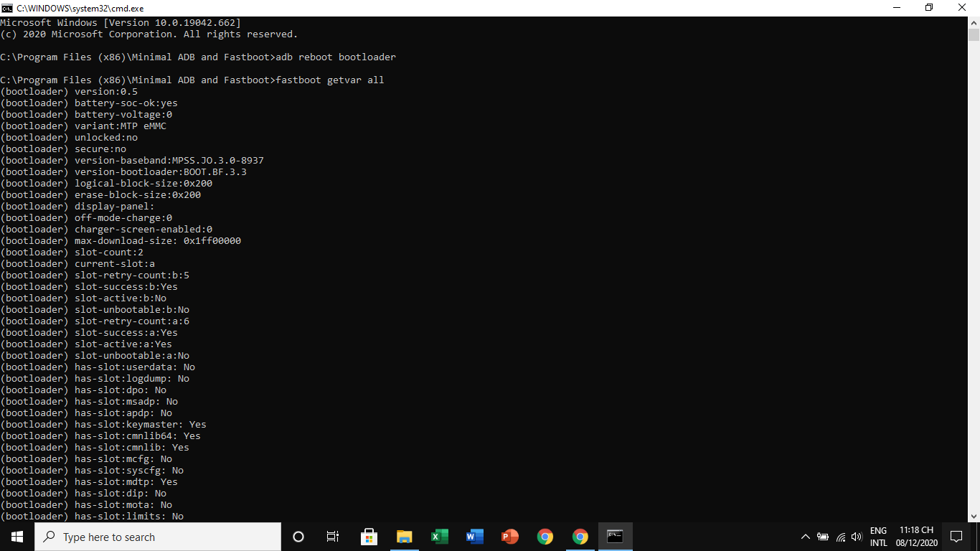Open the cmd.exe title bar system menu icon
This screenshot has width=980, height=551.
[x=7, y=8]
